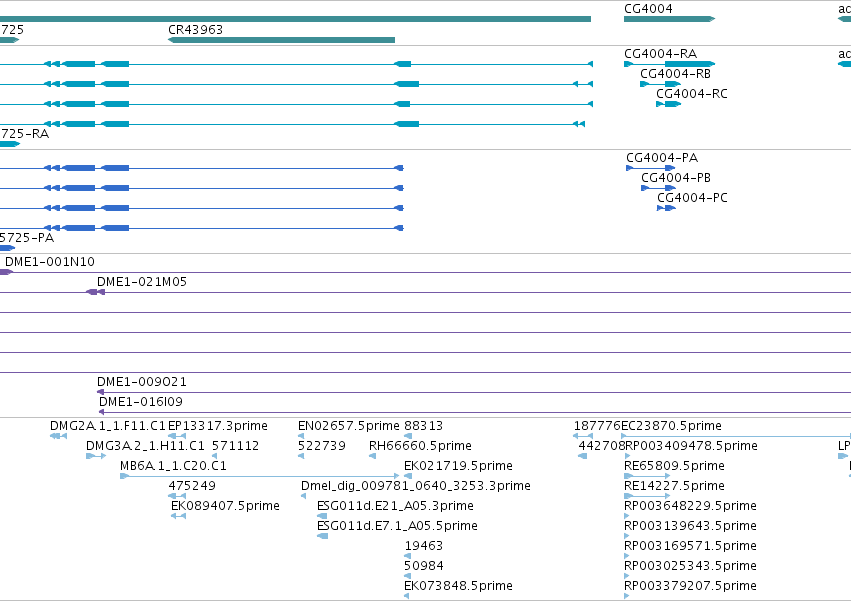Screen dimensions: 851x601
Task: Select the ESG011d.E7.1_A05.5prime label
Action: [397, 526]
